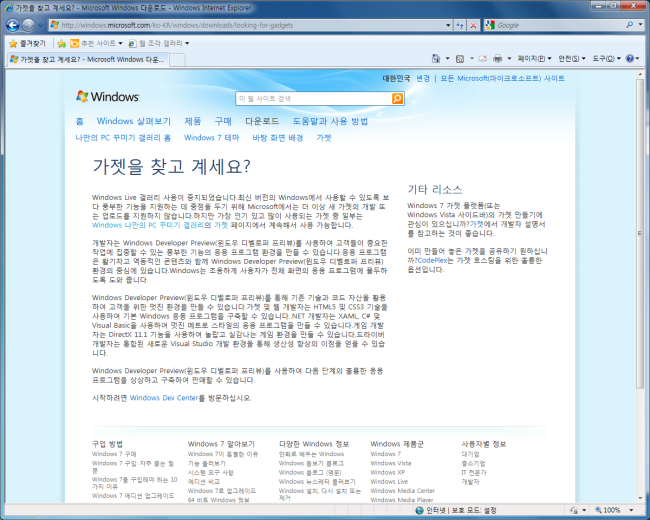Viewport: 650px width, 520px height.
Task: Open the search provider dropdown arrow
Action: 640,25
